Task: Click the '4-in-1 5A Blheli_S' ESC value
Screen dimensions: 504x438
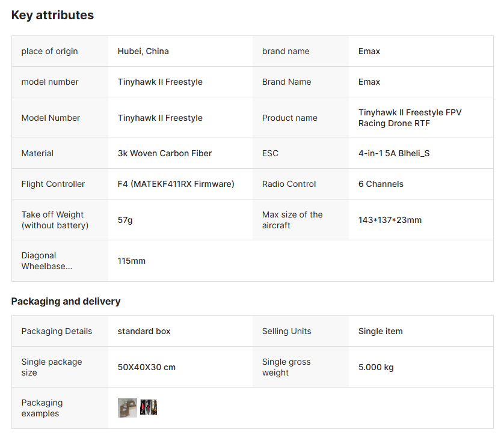Action: coord(393,153)
